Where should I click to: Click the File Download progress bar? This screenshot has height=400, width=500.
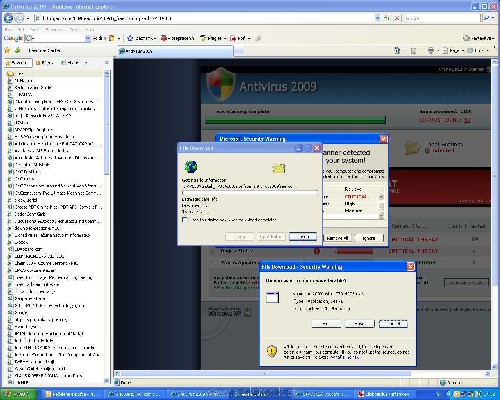pos(250,193)
